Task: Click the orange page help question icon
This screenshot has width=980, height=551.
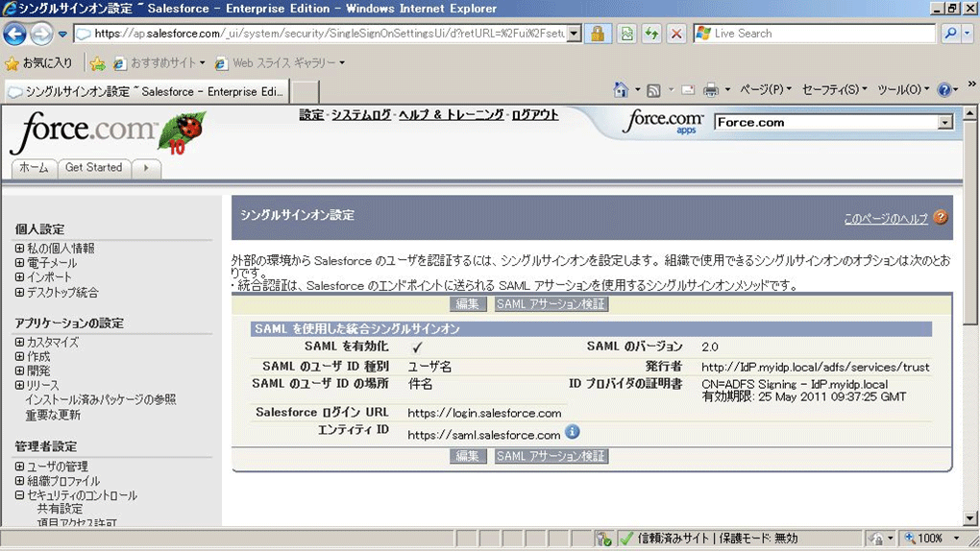Action: [940, 217]
